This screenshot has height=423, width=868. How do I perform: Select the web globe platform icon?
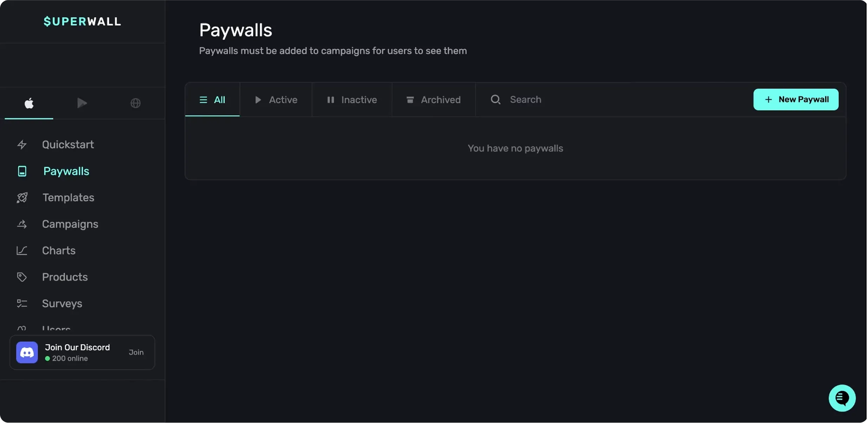[135, 103]
